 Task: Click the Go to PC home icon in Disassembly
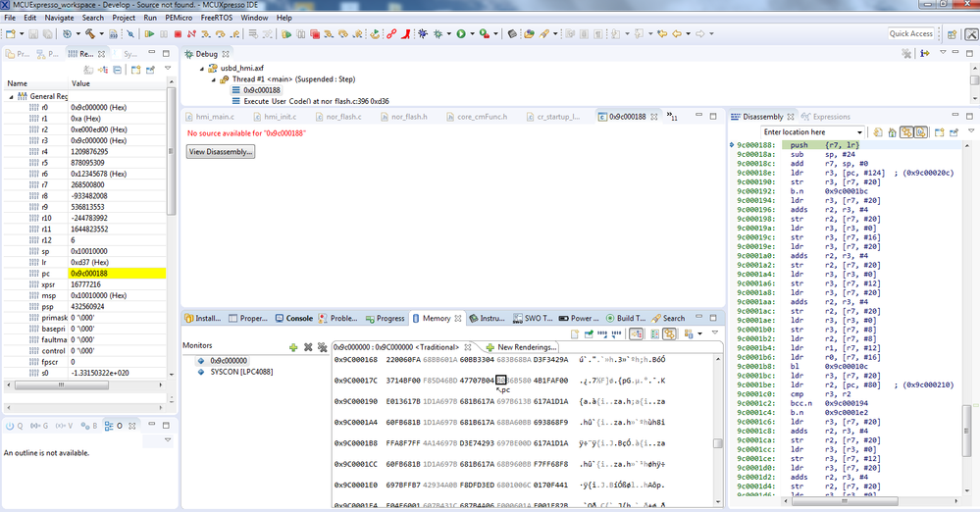[892, 131]
